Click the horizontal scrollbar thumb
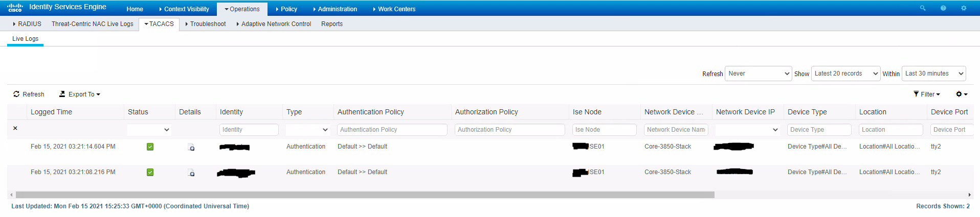 point(365,195)
